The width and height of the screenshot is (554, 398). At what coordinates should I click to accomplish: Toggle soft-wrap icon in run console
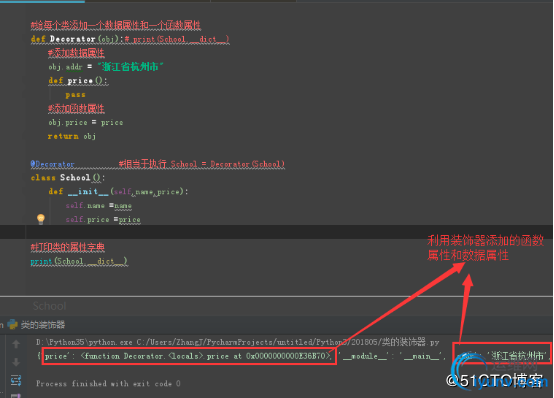pyautogui.click(x=16, y=381)
